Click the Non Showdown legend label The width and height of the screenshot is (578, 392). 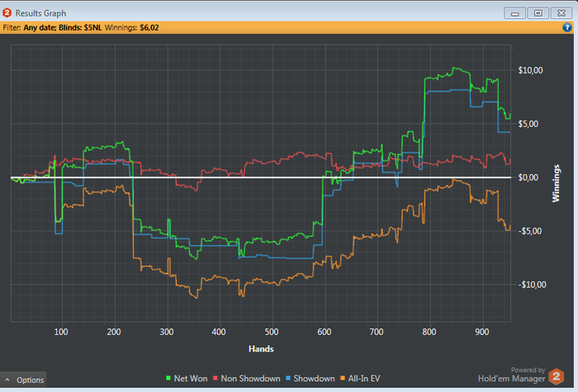click(250, 378)
